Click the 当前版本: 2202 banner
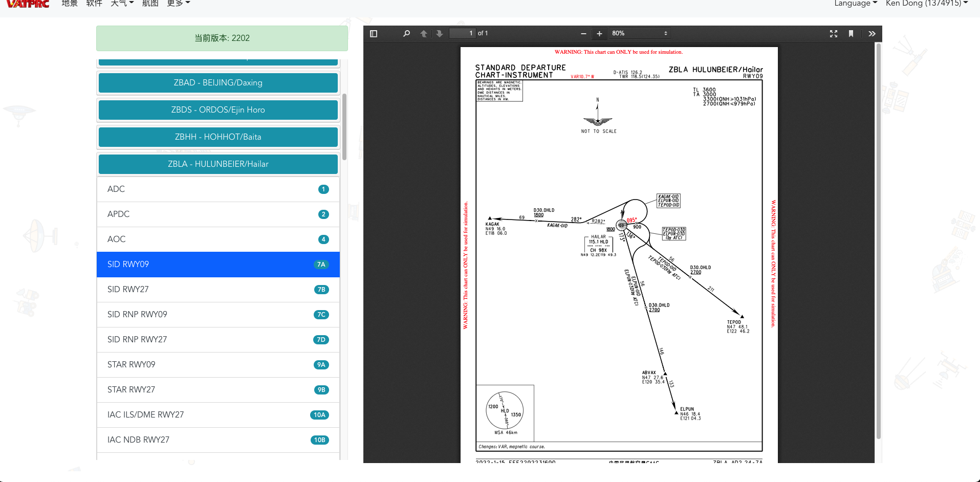Screen dimensions: 980x482 222,38
